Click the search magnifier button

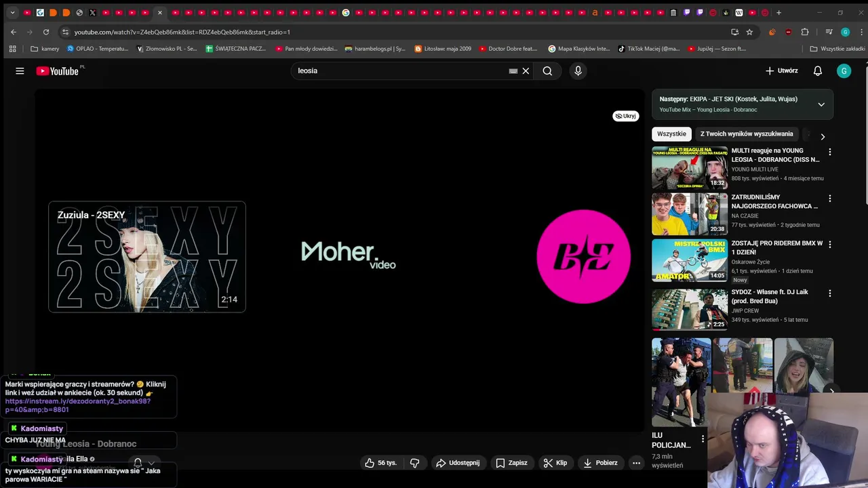tap(547, 70)
